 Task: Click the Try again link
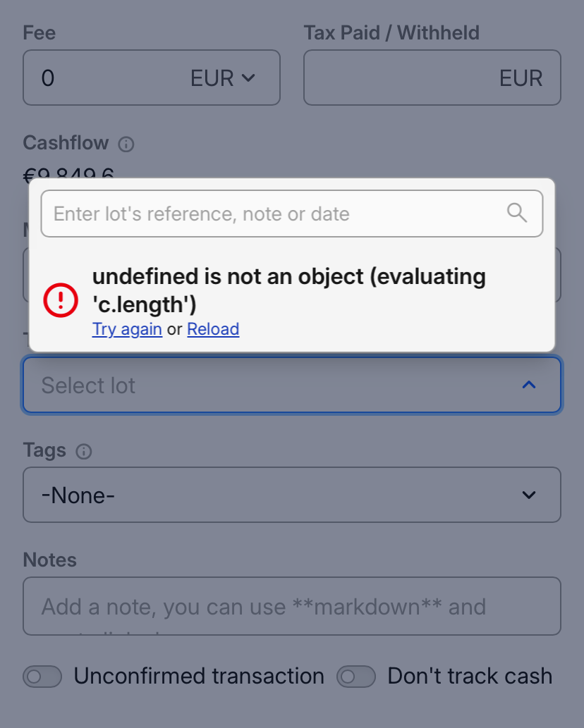click(127, 329)
